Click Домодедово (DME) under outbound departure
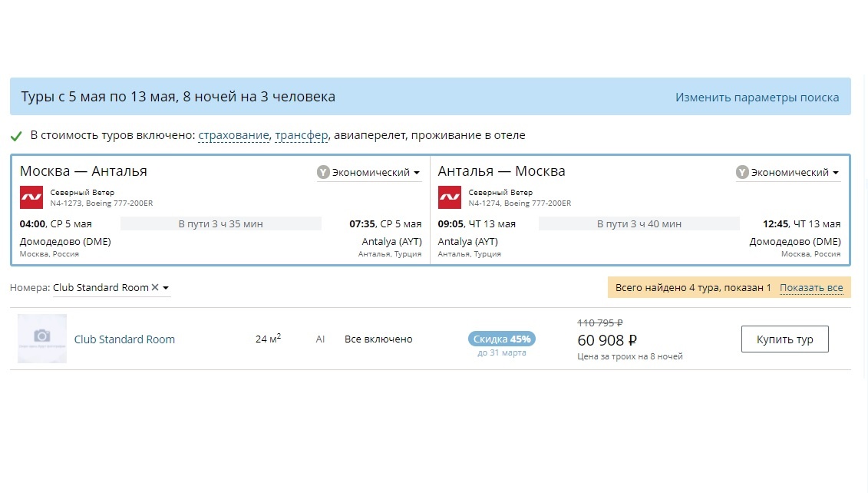Viewport: 868px width, 493px height. coord(65,242)
